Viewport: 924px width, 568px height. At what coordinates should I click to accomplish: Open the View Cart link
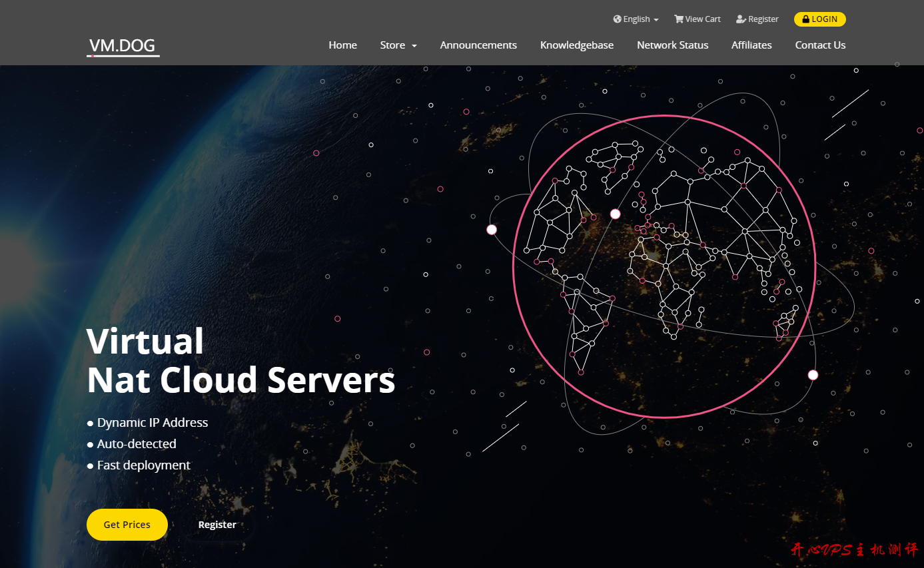point(697,19)
